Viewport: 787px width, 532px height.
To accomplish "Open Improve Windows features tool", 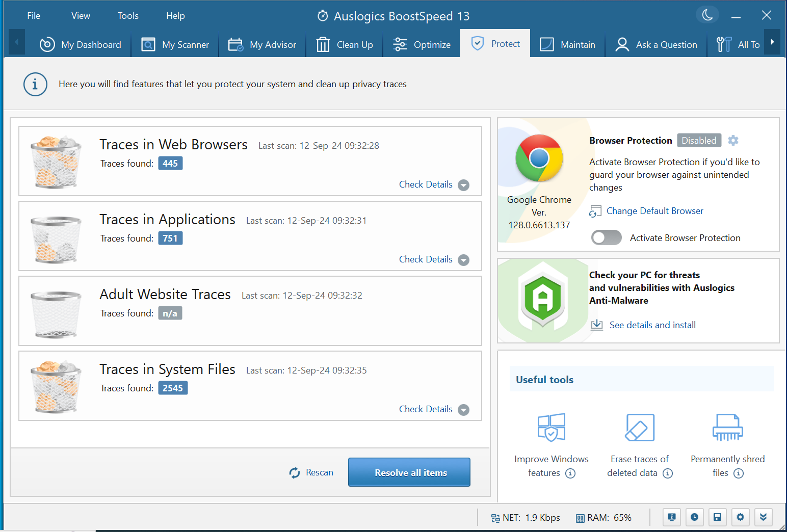I will click(551, 445).
